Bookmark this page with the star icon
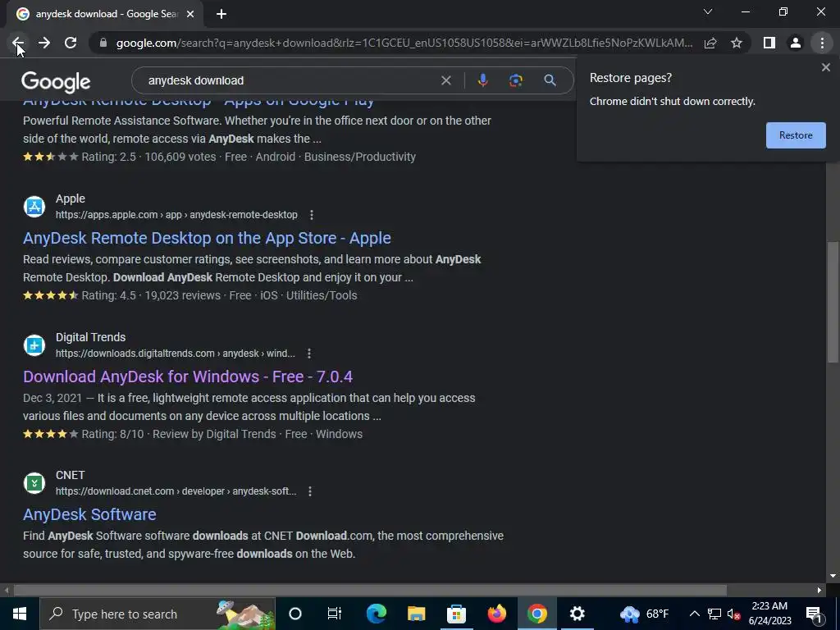This screenshot has width=840, height=630. click(x=737, y=43)
